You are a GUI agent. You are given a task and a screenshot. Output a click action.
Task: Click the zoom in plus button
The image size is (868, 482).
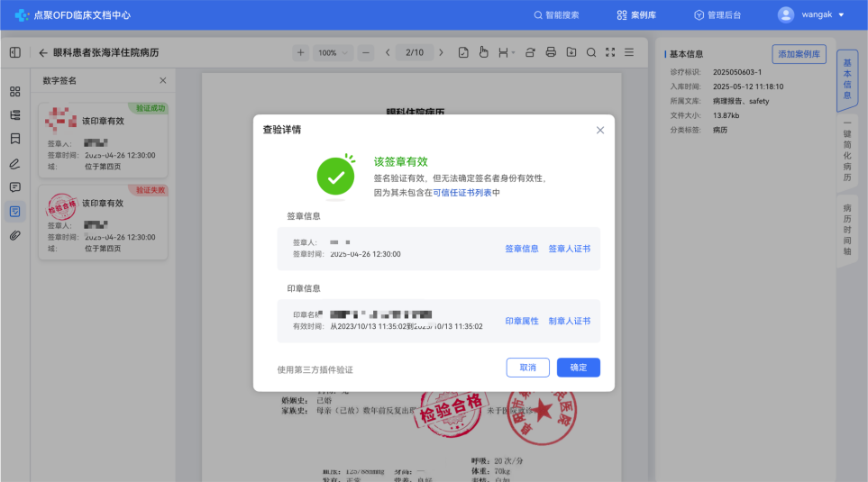(301, 52)
